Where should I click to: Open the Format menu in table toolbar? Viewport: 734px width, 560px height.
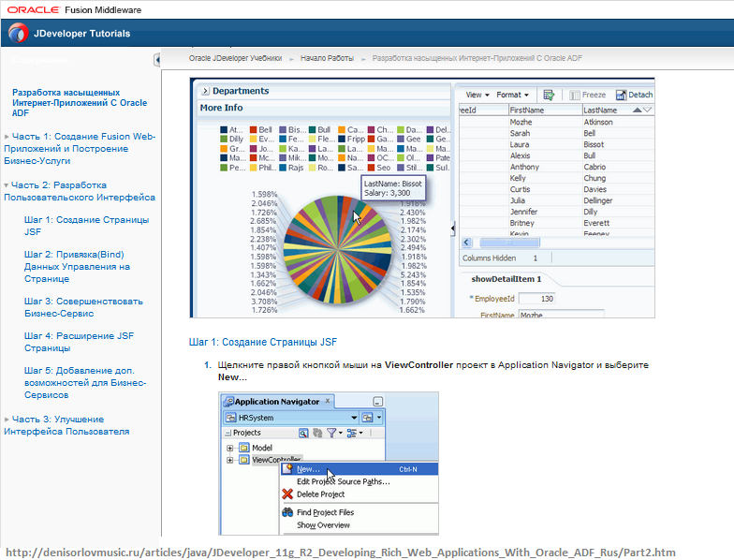click(x=512, y=95)
